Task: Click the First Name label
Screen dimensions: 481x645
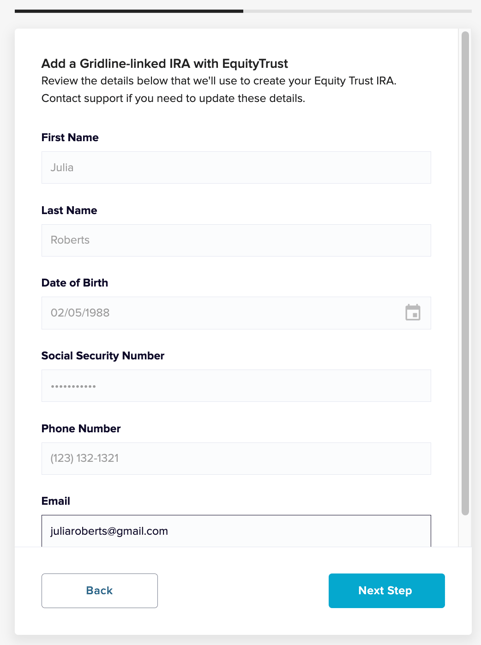Action: pos(70,137)
